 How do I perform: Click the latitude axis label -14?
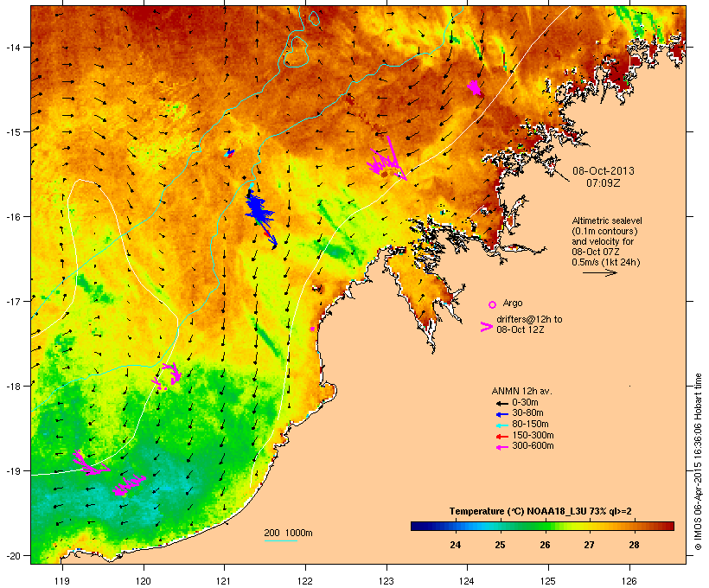pos(13,47)
